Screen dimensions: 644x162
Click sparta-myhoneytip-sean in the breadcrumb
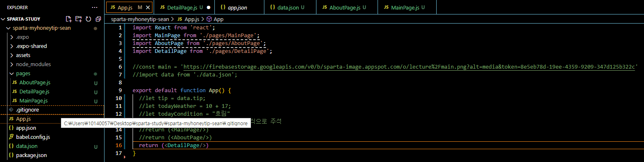coord(140,19)
